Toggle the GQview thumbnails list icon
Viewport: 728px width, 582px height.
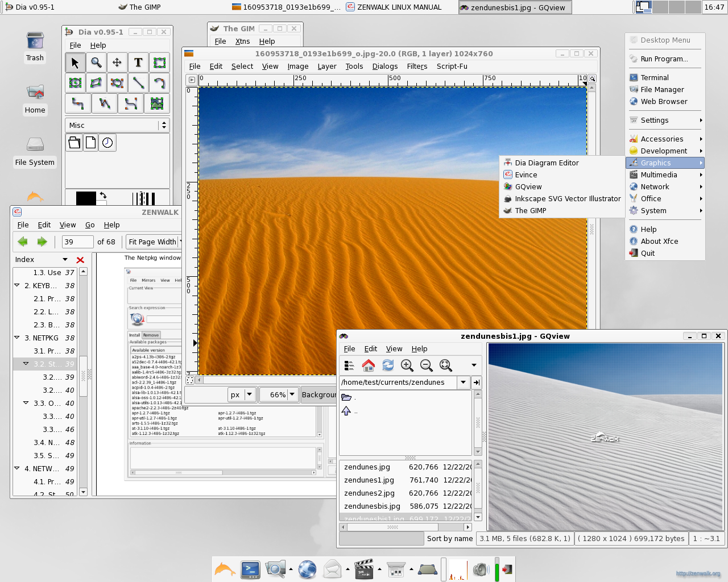349,365
